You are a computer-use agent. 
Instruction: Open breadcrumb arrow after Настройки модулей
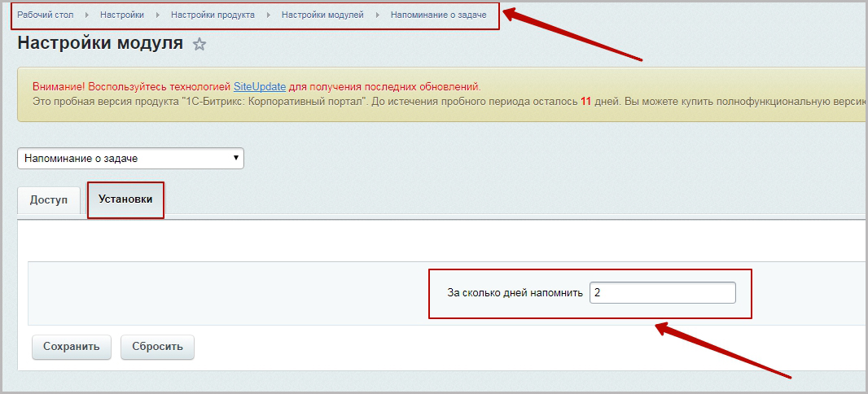[378, 15]
